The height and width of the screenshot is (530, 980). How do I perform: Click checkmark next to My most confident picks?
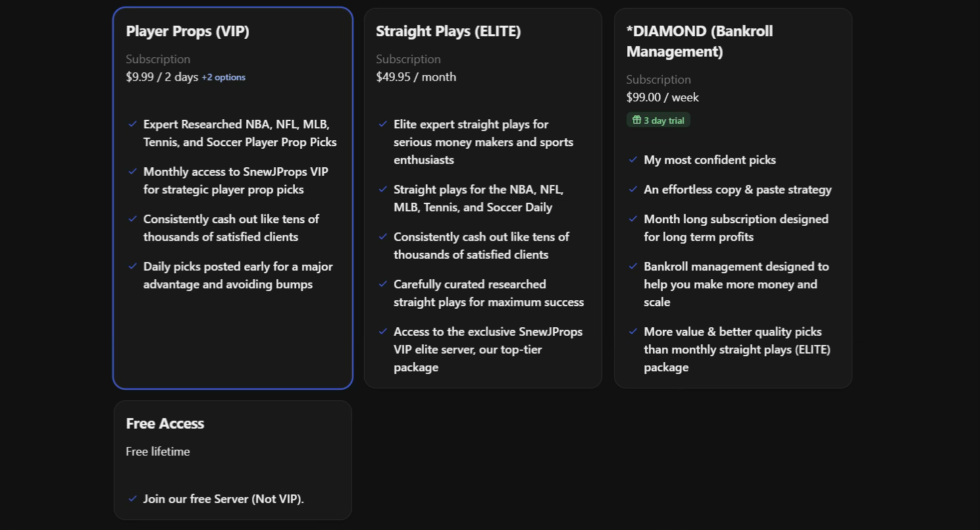(x=633, y=159)
